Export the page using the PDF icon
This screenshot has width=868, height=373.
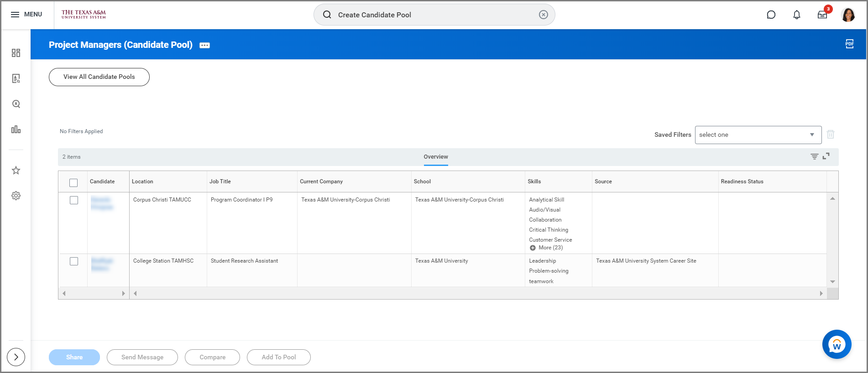click(x=849, y=44)
